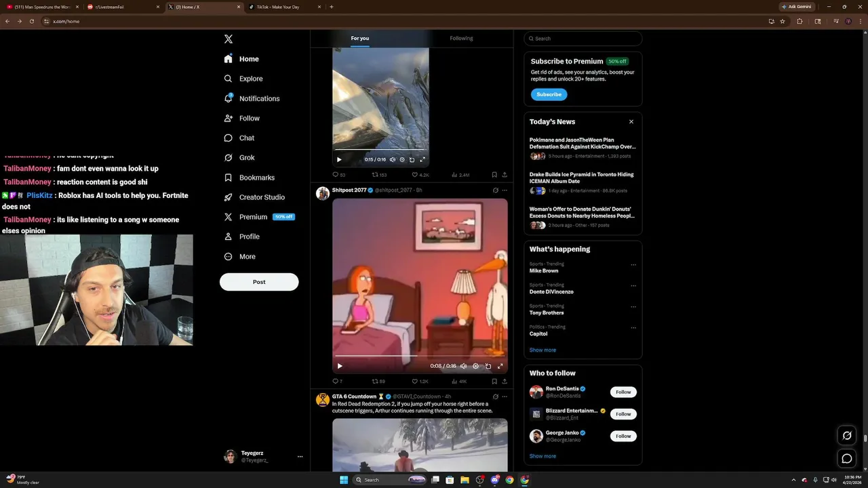This screenshot has width=868, height=488.
Task: Play the Shitpost 2077 video
Action: click(x=340, y=366)
